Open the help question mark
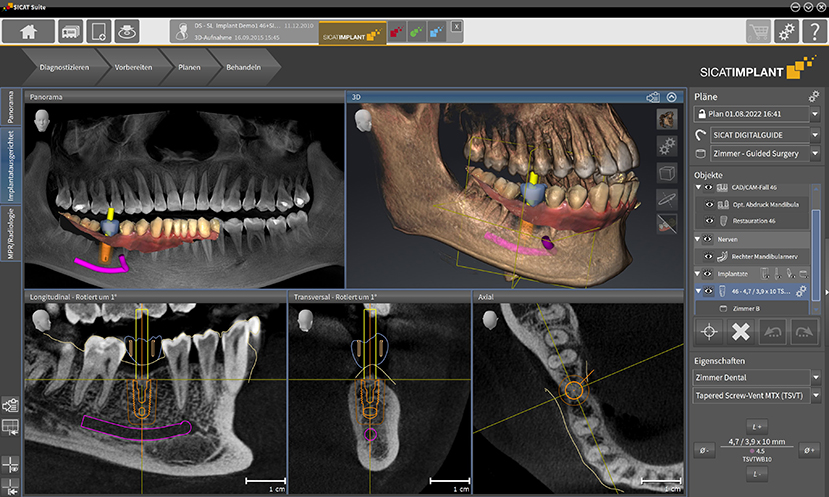Screen dimensions: 829x497 click(815, 31)
